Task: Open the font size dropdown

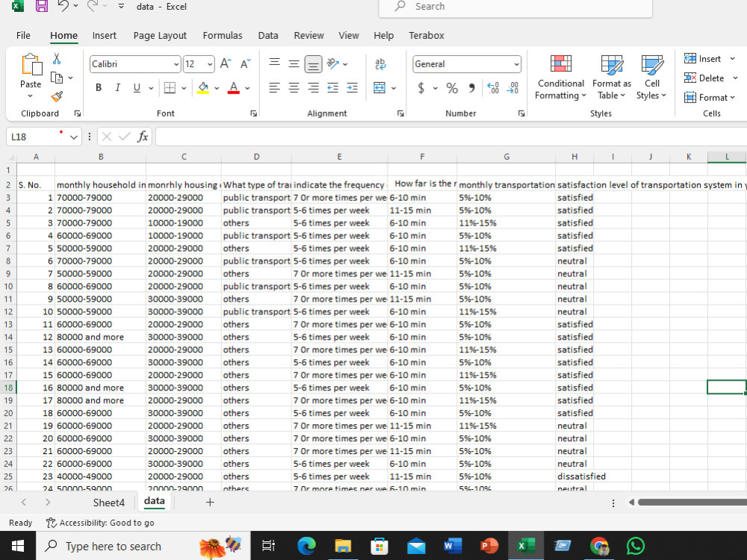Action: [210, 64]
